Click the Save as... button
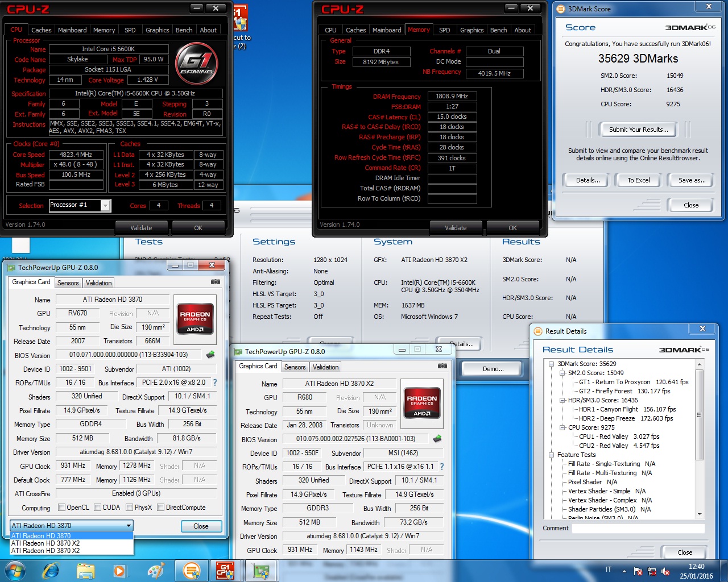The width and height of the screenshot is (728, 582). (692, 180)
